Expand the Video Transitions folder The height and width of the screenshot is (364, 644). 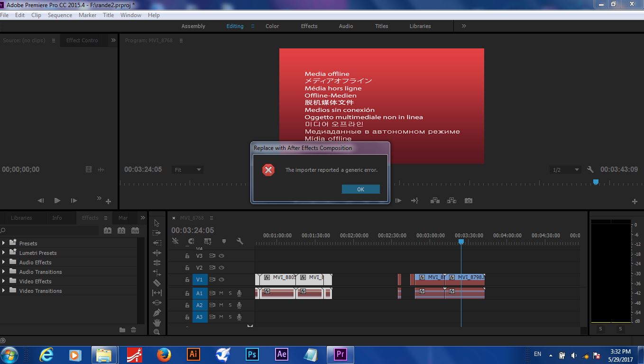pyautogui.click(x=4, y=290)
